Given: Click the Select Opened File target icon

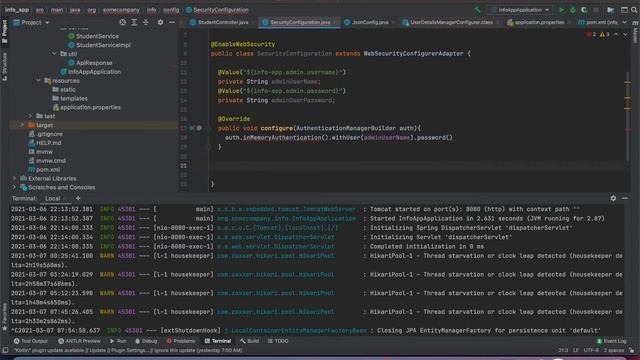Looking at the screenshot, I should [x=122, y=22].
